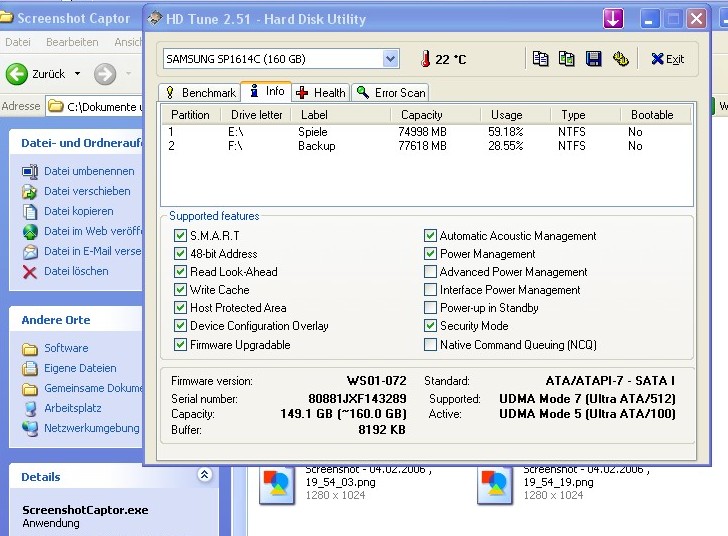Open the Zurück history dropdown arrow

pos(77,74)
